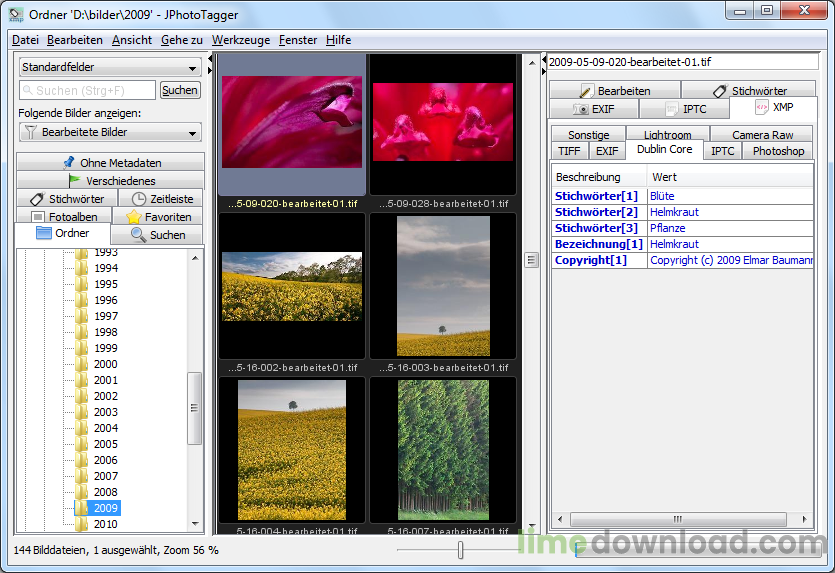Switch to the Favoriten tab

pyautogui.click(x=158, y=217)
